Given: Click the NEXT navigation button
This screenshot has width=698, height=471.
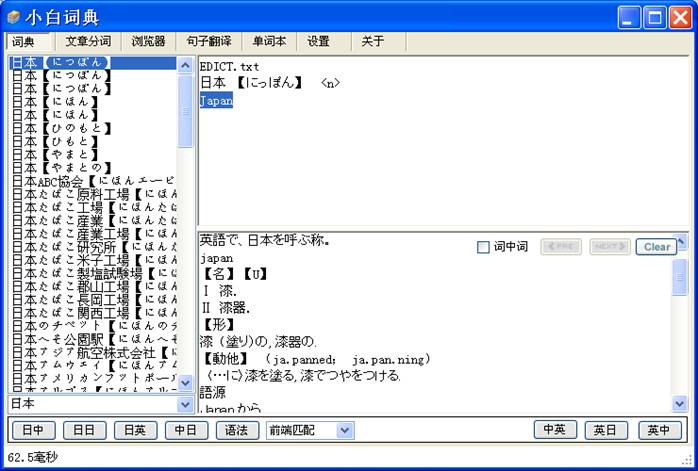Looking at the screenshot, I should [609, 247].
